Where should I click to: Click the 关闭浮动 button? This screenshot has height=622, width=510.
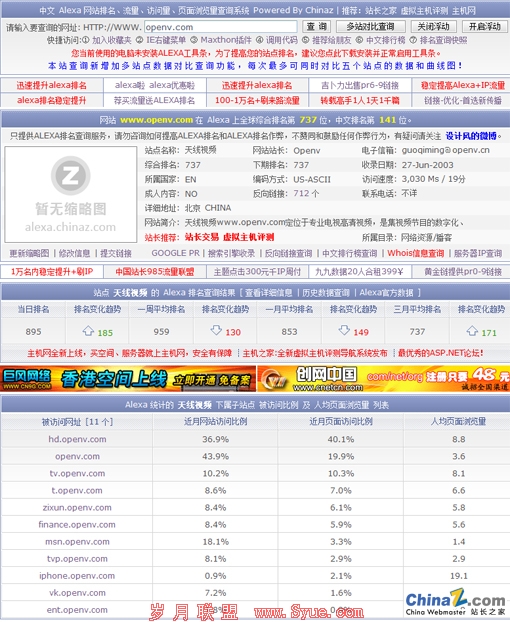pyautogui.click(x=433, y=27)
